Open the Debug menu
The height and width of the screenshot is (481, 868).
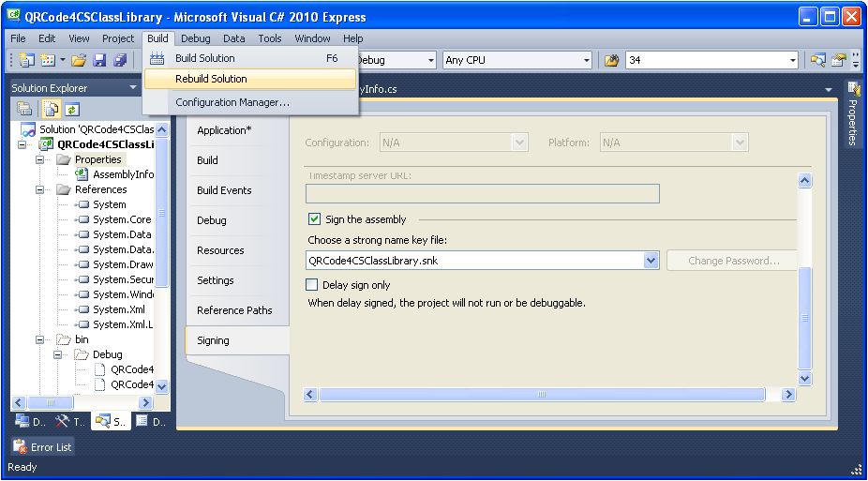pos(195,38)
